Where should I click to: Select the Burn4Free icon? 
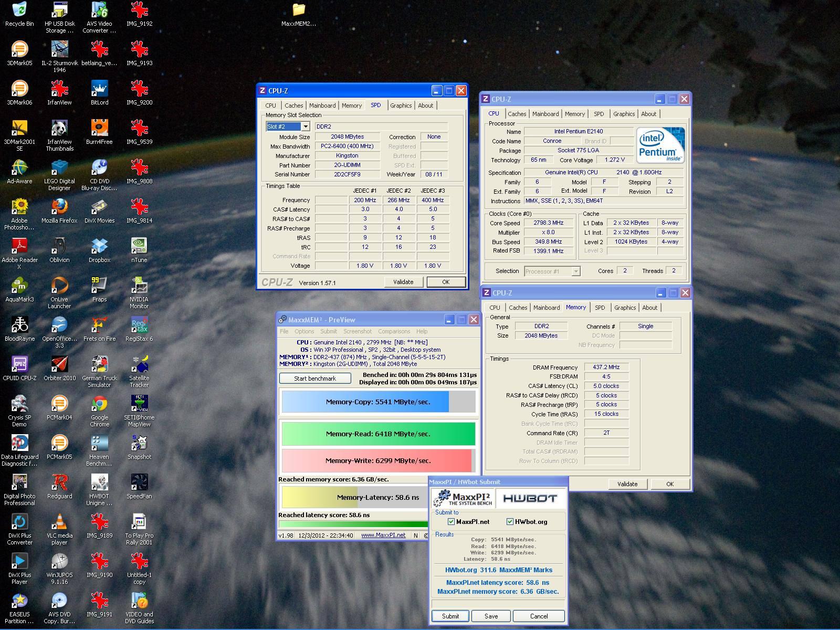(99, 132)
